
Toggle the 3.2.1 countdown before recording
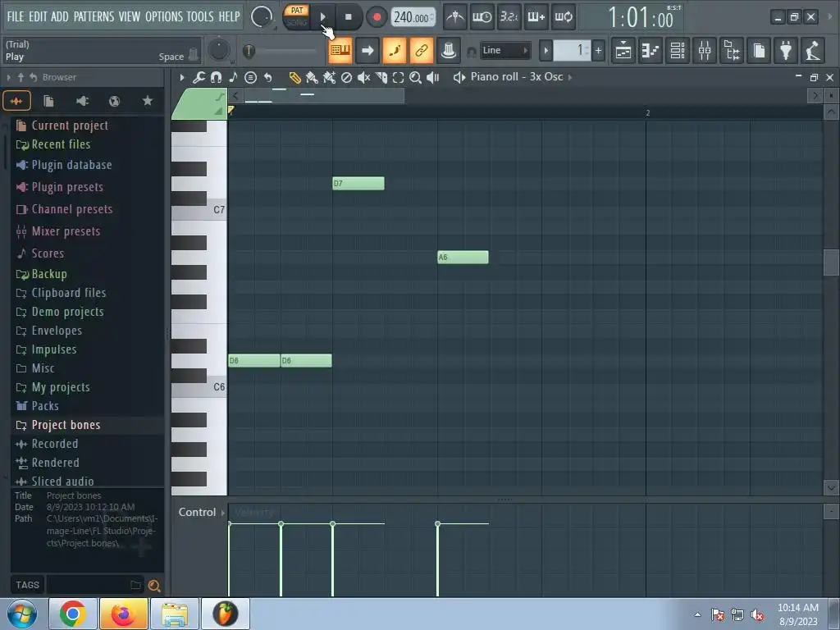point(509,17)
